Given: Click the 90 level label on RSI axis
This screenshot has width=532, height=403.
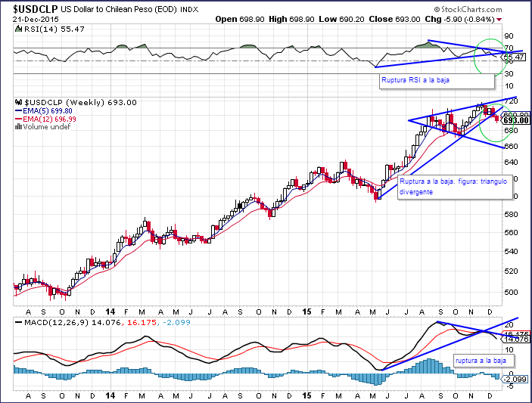Looking at the screenshot, I should pyautogui.click(x=509, y=36).
